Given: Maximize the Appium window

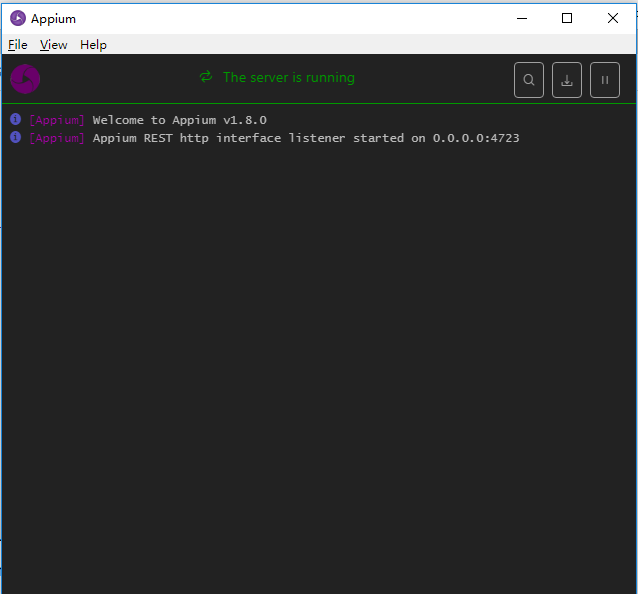Looking at the screenshot, I should click(567, 18).
